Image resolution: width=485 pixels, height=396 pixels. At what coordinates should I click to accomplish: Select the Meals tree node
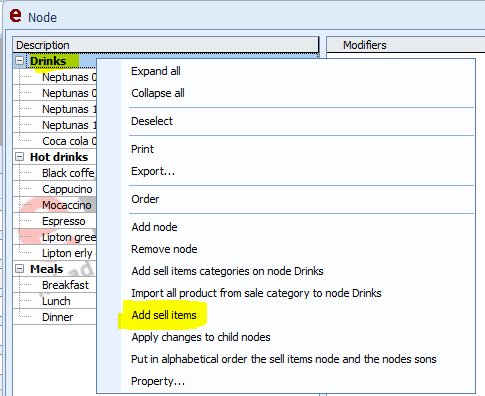(x=46, y=269)
